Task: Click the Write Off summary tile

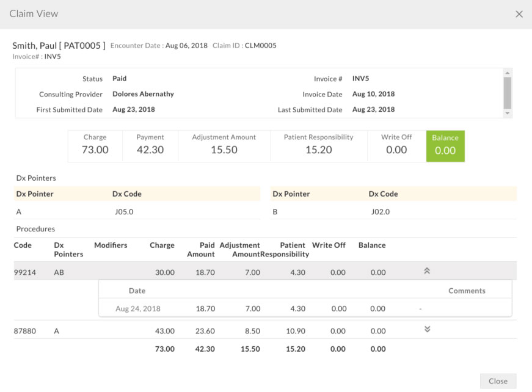Action: click(x=396, y=145)
